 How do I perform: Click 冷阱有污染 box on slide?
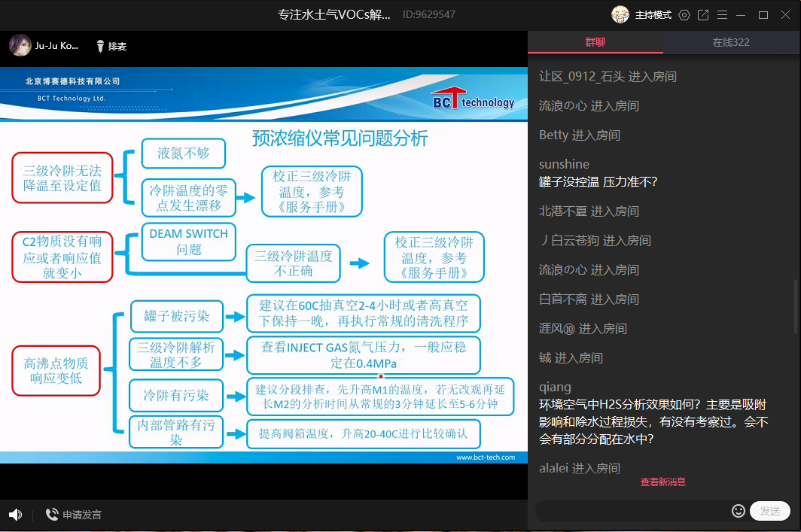176,395
